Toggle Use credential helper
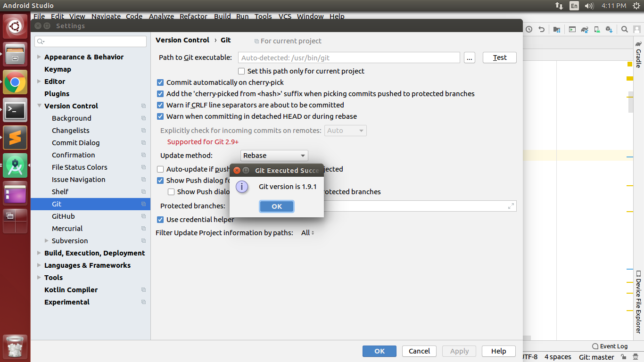The height and width of the screenshot is (362, 644). [x=160, y=220]
